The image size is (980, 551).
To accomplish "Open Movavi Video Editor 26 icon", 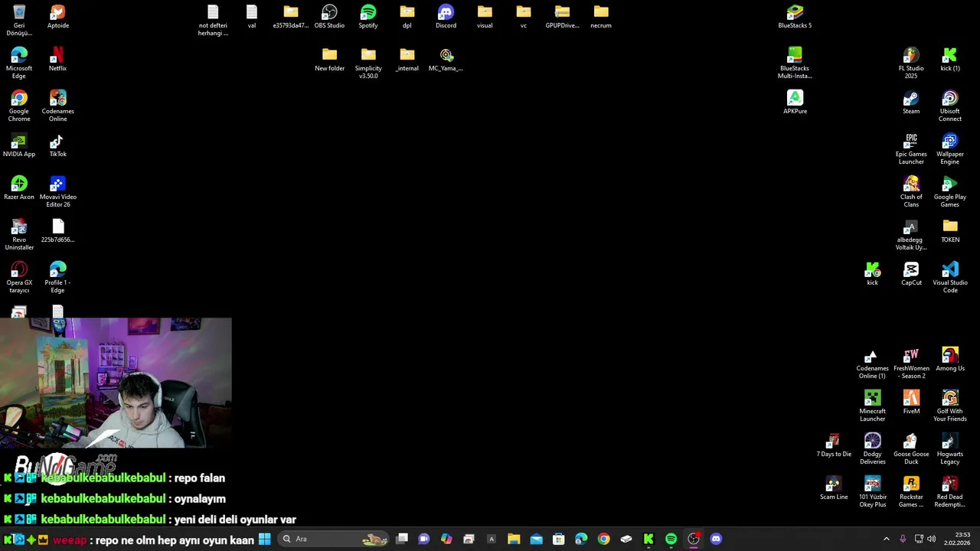I will pyautogui.click(x=58, y=192).
